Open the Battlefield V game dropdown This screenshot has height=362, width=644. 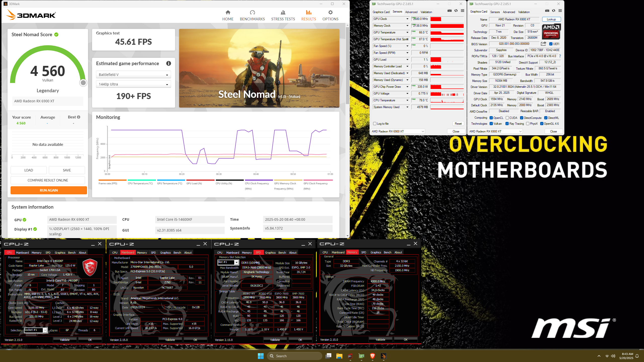[134, 75]
